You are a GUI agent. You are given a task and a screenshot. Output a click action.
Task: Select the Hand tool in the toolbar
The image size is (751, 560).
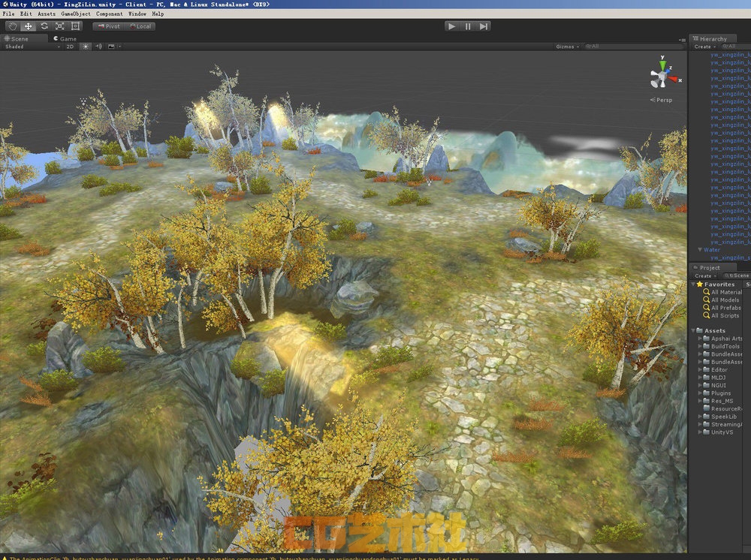point(13,26)
